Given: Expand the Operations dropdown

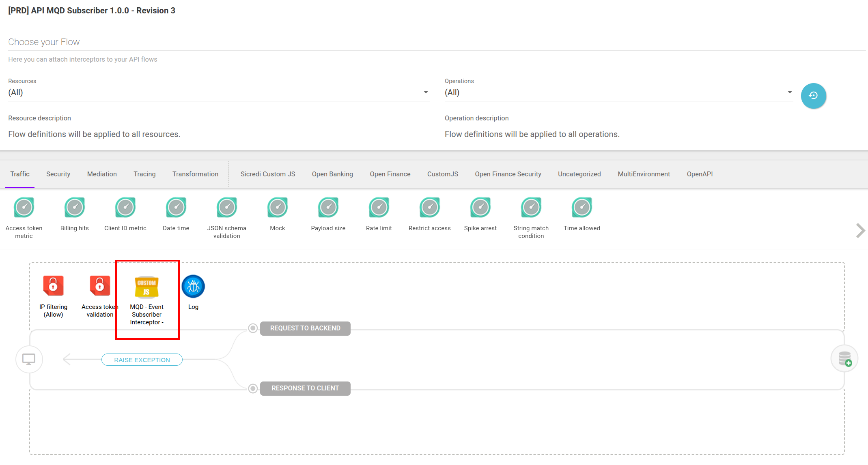Looking at the screenshot, I should [x=790, y=92].
